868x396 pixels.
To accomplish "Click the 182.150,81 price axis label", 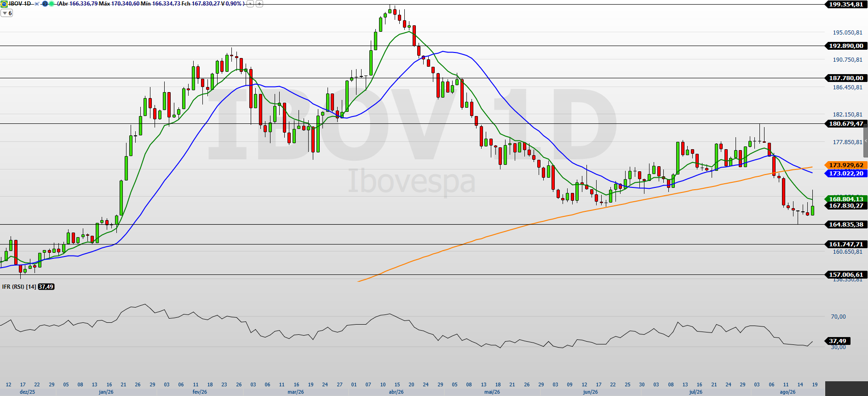I will [x=848, y=115].
